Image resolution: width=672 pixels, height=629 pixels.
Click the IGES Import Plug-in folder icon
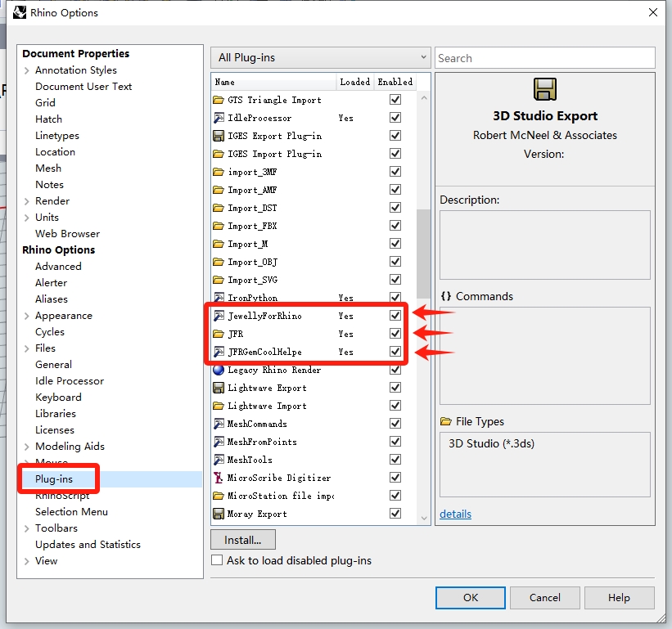point(219,154)
